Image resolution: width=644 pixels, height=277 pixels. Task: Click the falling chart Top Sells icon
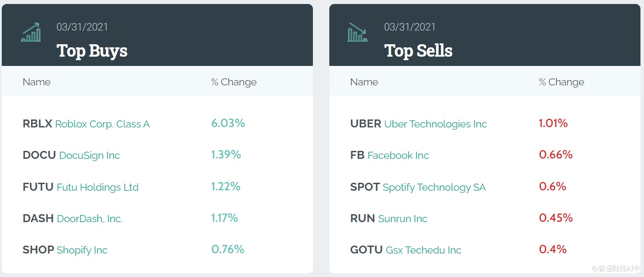pyautogui.click(x=358, y=32)
